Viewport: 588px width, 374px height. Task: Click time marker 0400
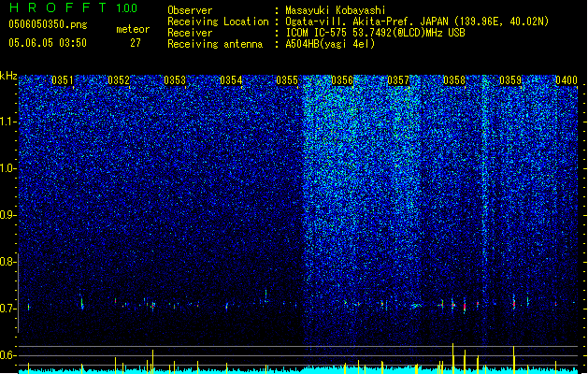(x=566, y=80)
